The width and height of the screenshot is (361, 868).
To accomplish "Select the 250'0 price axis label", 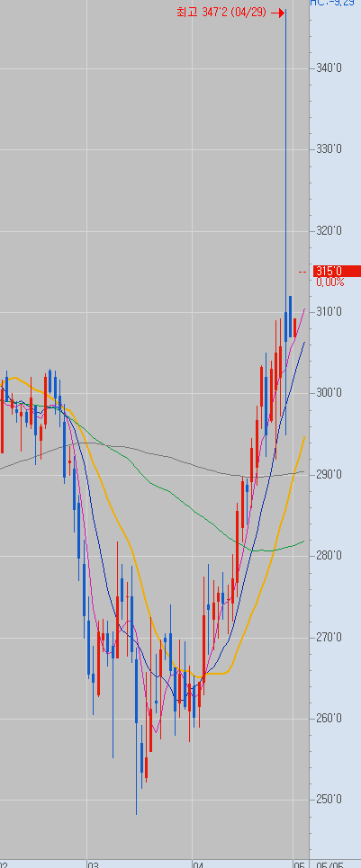I will coord(330,800).
